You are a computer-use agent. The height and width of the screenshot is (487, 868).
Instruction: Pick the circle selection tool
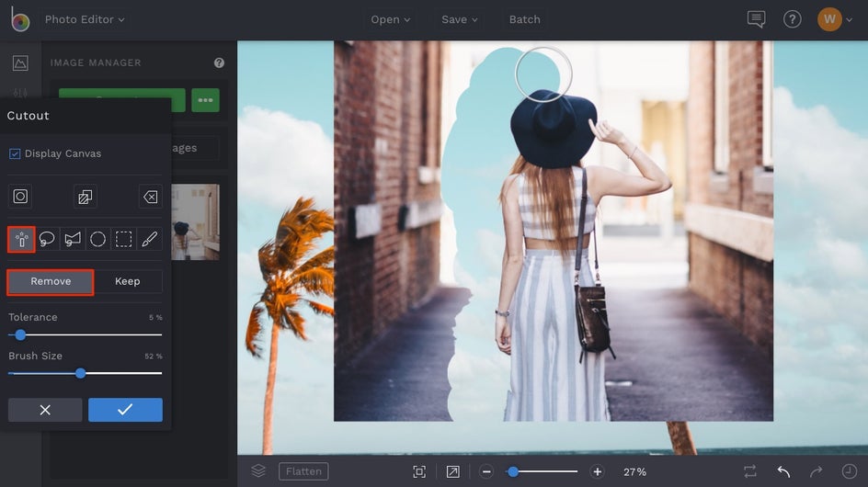(97, 239)
